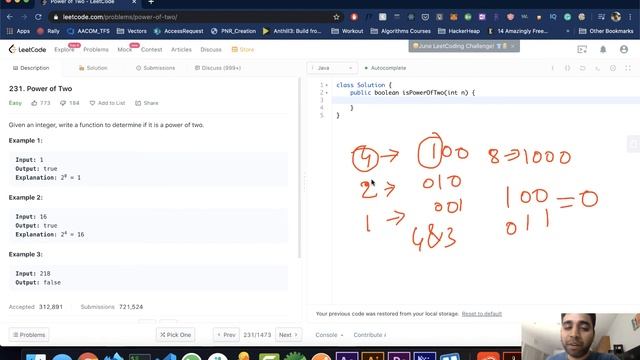640x360 pixels.
Task: Collapse code line 2 fold arrow
Action: tap(327, 93)
